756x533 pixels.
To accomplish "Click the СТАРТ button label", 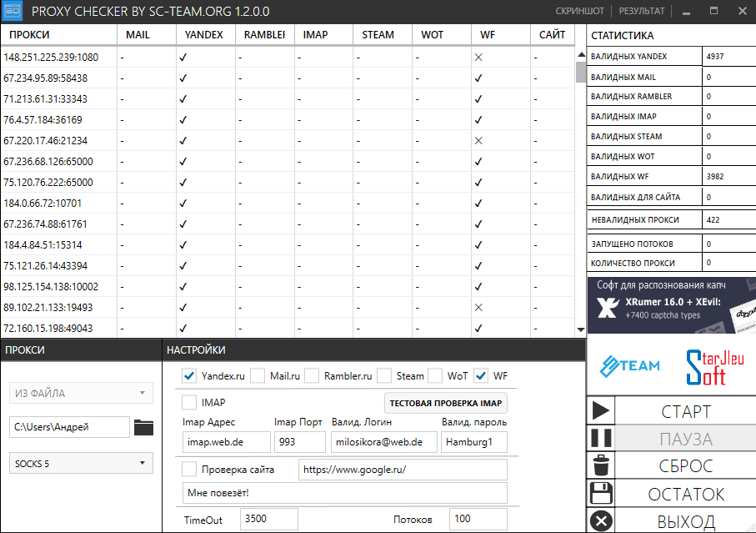I will coord(686,412).
